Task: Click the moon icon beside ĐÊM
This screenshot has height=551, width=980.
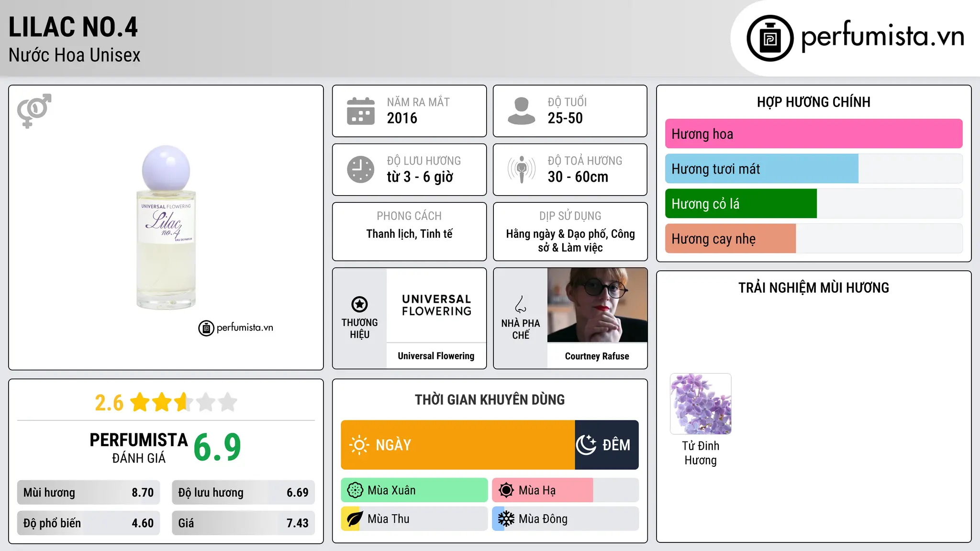Action: [586, 445]
